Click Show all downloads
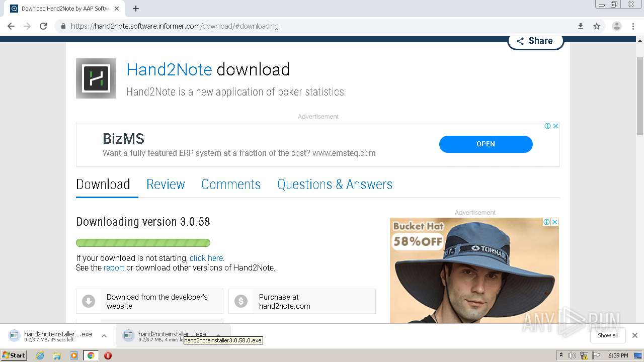Screen dimensions: 644x362 click(x=608, y=335)
